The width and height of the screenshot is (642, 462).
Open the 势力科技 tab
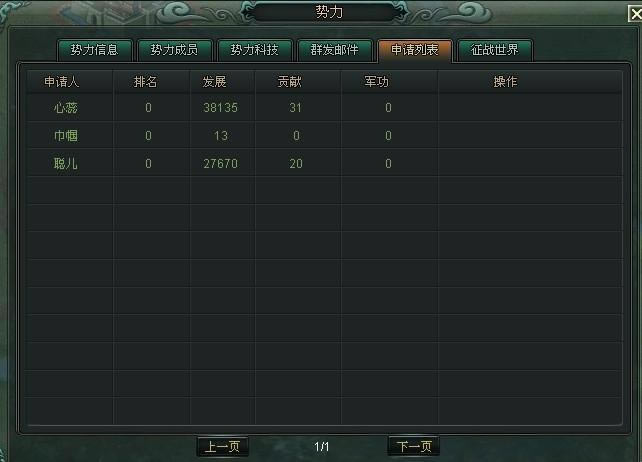point(255,50)
